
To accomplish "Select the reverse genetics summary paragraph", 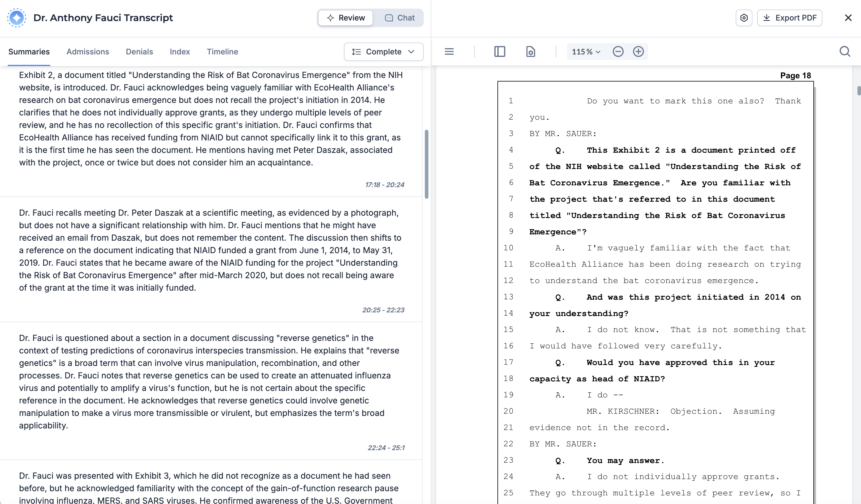I will [x=209, y=381].
